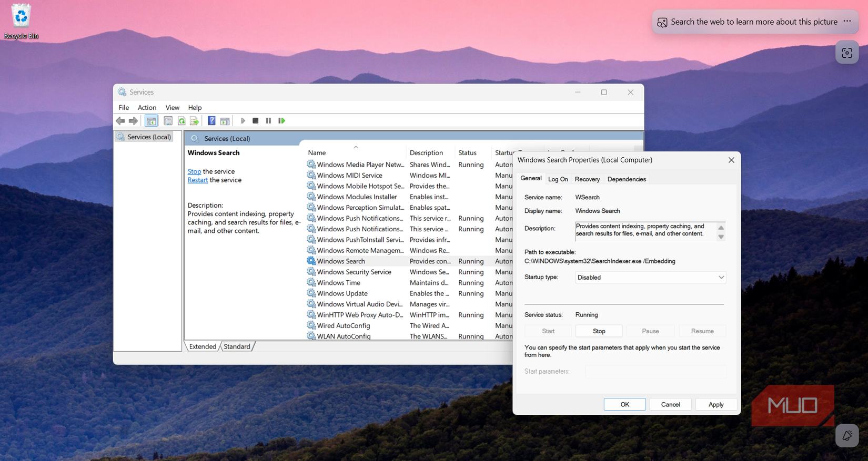The height and width of the screenshot is (461, 868).
Task: Sort the services list by Status column
Action: click(473, 152)
